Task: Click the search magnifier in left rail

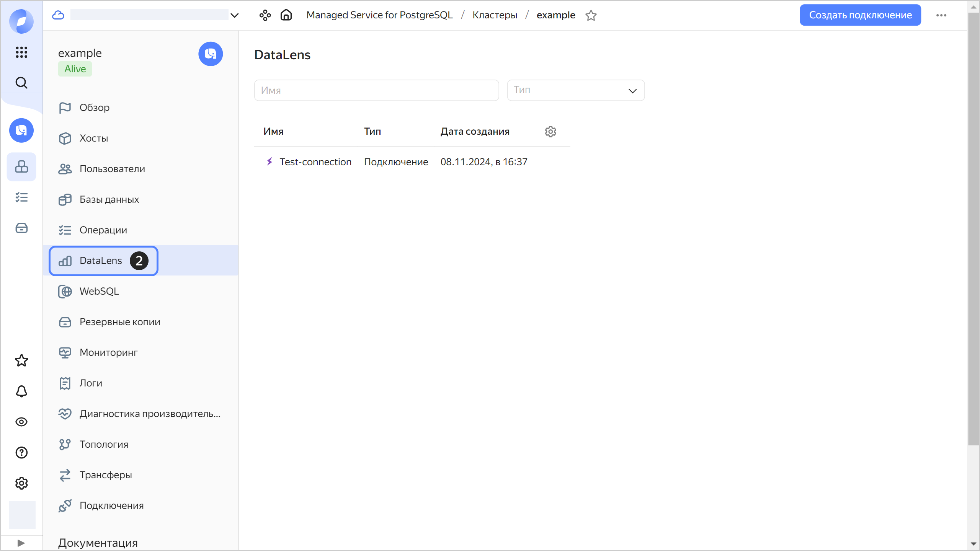Action: tap(21, 83)
